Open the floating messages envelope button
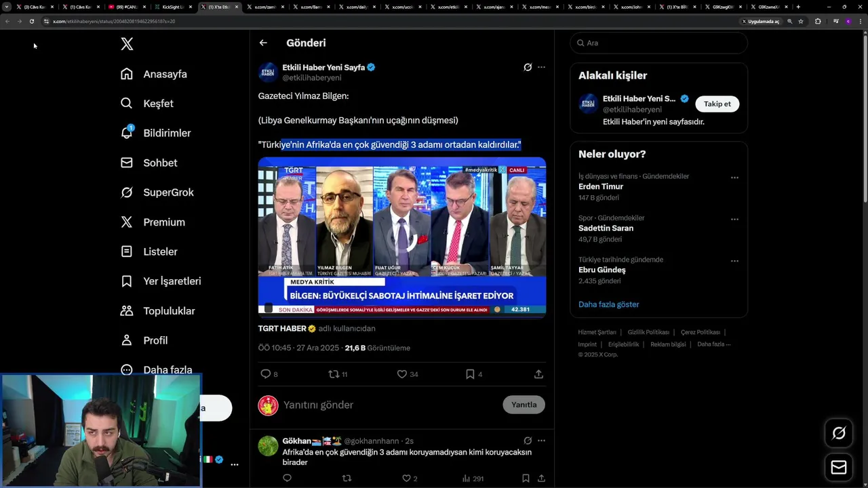Viewport: 868px width, 488px height. [839, 468]
